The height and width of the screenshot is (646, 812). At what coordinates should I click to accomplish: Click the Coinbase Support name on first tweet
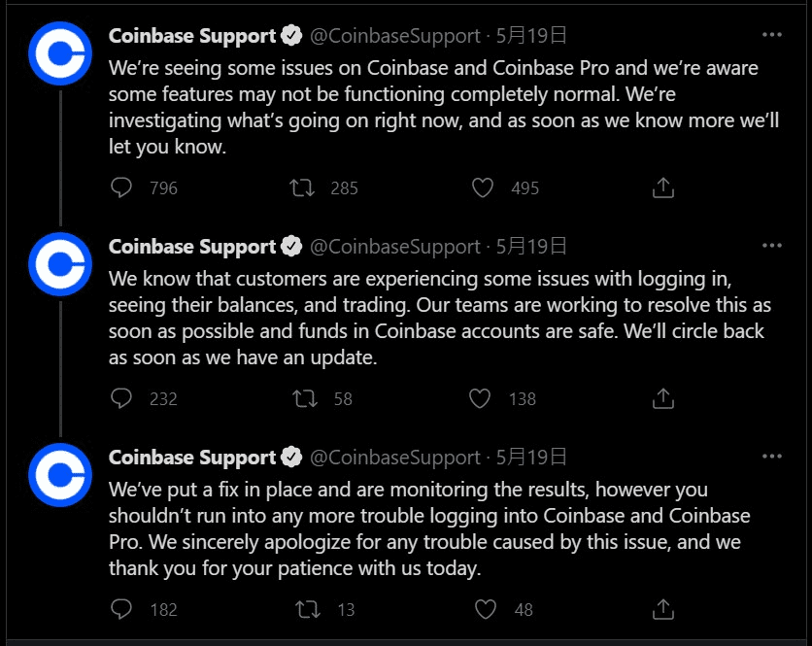point(192,36)
